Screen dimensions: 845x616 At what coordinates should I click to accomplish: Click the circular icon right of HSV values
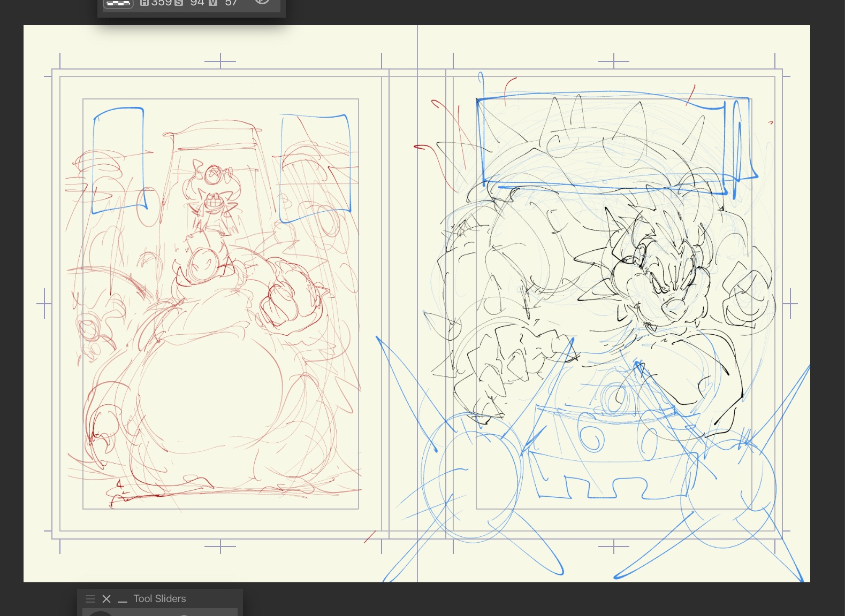point(262,2)
